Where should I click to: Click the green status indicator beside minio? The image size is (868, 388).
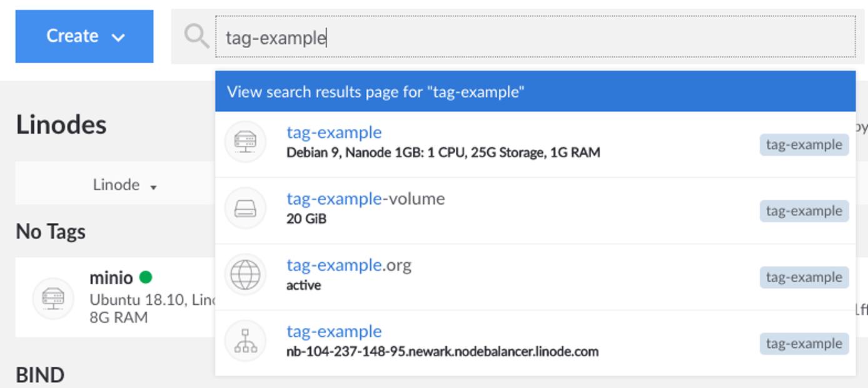point(145,277)
